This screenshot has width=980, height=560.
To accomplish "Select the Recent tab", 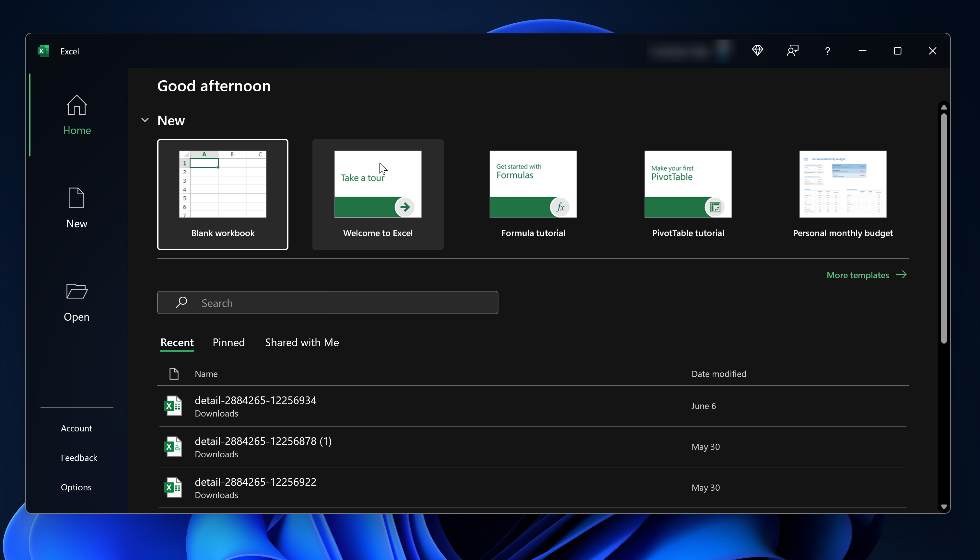I will tap(177, 342).
